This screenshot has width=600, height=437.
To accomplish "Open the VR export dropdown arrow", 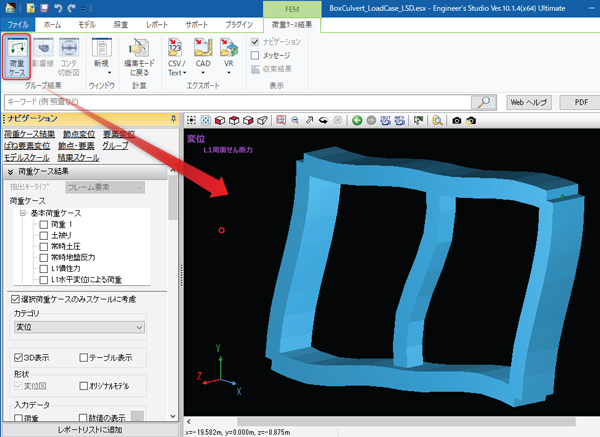I will pos(228,72).
